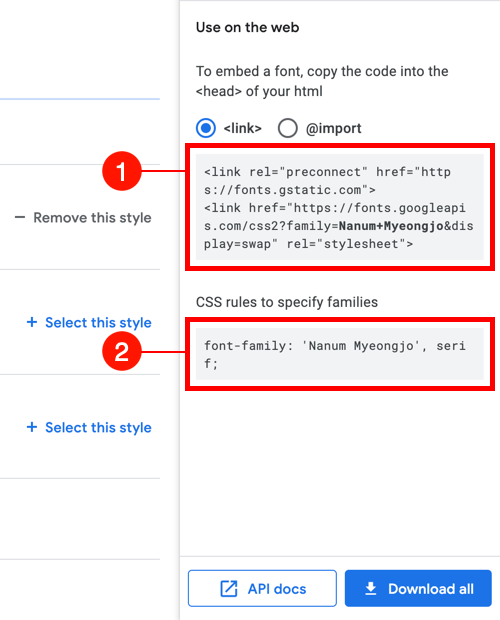Viewport: 500px width, 620px height.
Task: Click the <link> radio label text
Action: tap(243, 128)
